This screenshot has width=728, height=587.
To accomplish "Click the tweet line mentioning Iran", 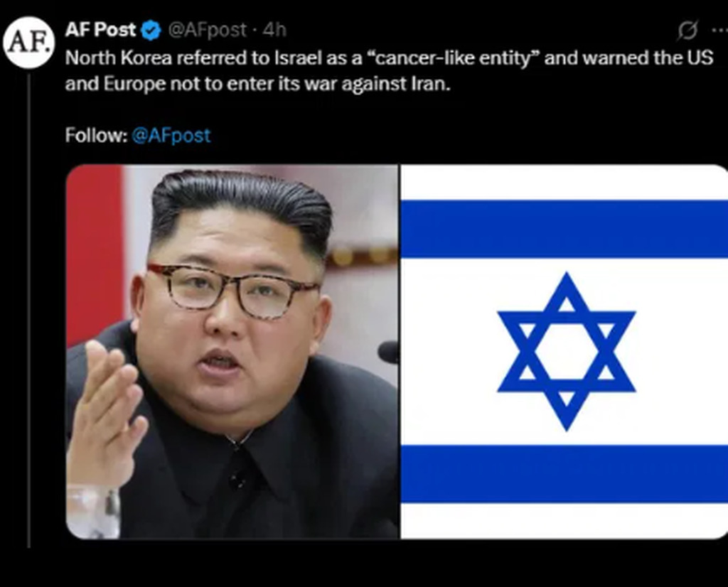I will (x=257, y=85).
